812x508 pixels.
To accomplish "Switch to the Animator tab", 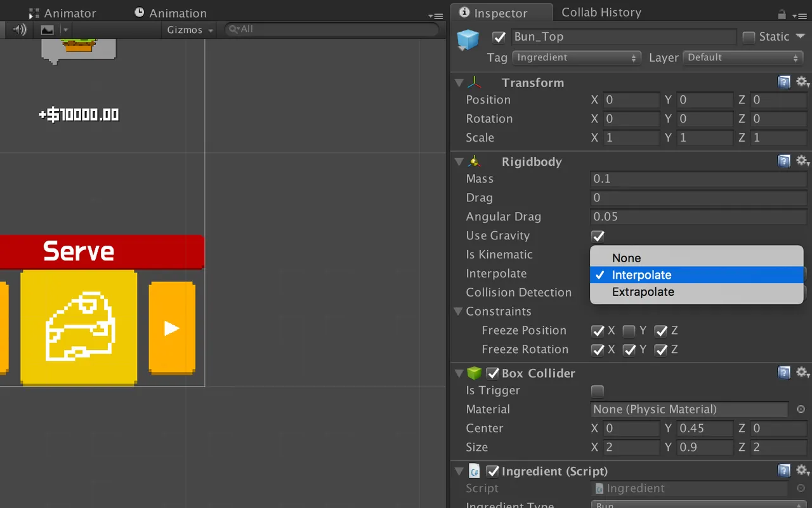I will (x=62, y=13).
